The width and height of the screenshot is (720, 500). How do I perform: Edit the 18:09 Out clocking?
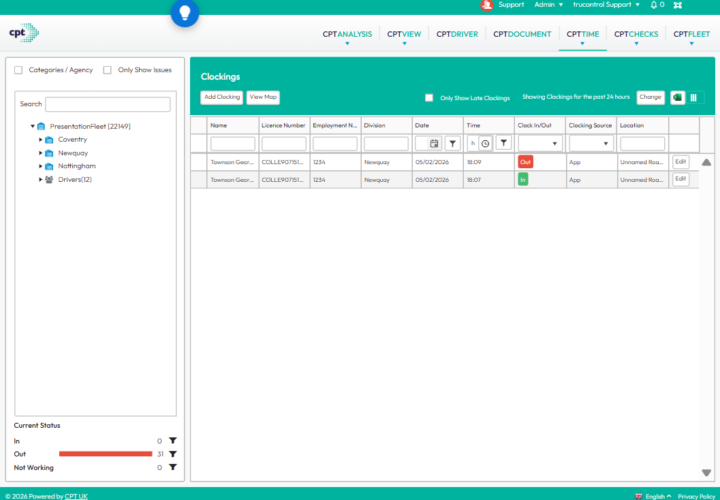click(681, 162)
